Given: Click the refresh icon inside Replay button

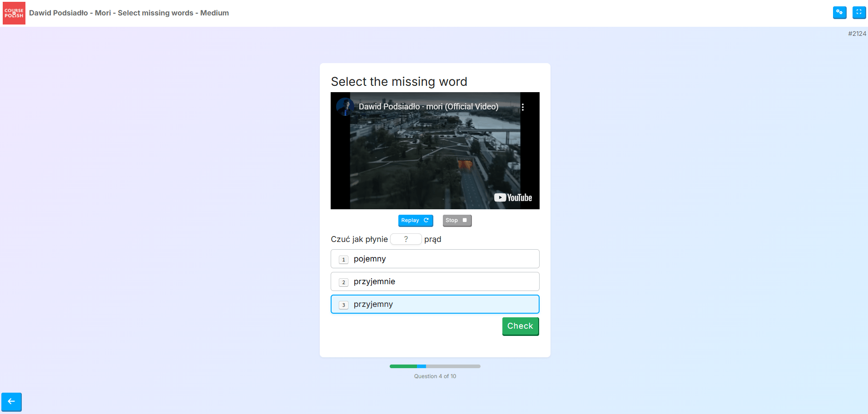Looking at the screenshot, I should tap(425, 220).
